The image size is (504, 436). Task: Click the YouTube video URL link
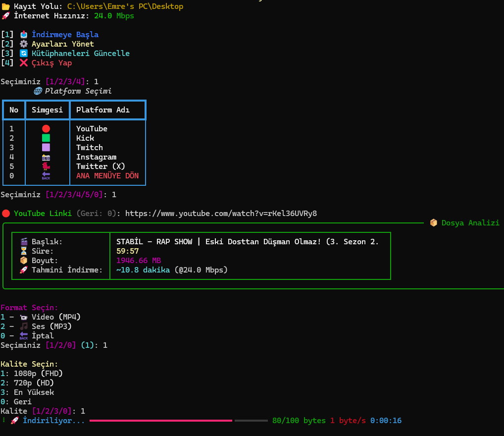click(x=221, y=214)
